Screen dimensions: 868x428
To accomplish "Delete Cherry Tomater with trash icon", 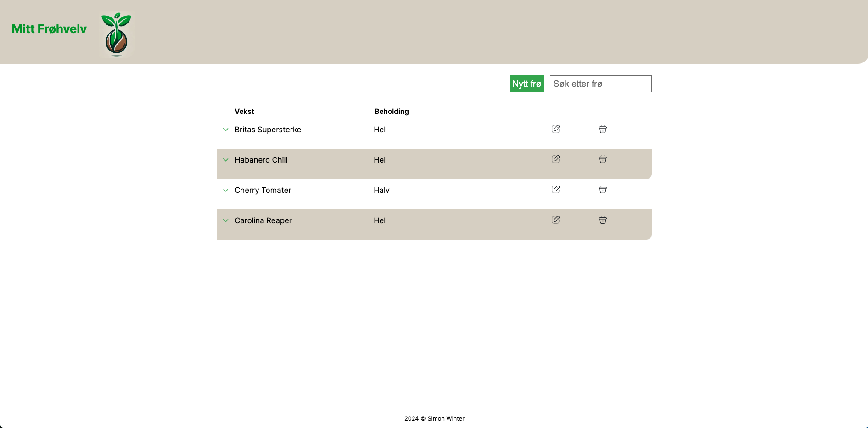I will point(603,190).
